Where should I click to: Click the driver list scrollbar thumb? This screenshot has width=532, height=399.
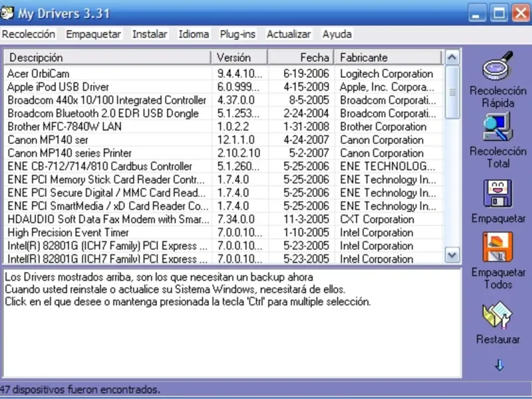[452, 92]
